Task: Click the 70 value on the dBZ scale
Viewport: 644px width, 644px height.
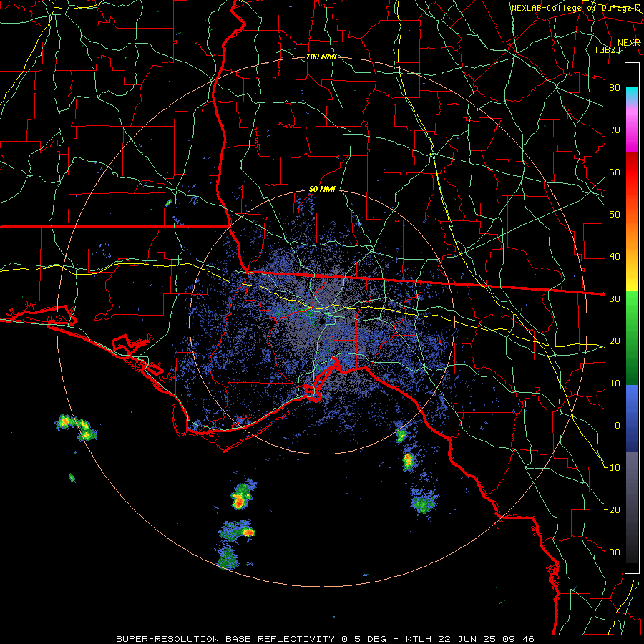Action: (x=615, y=130)
